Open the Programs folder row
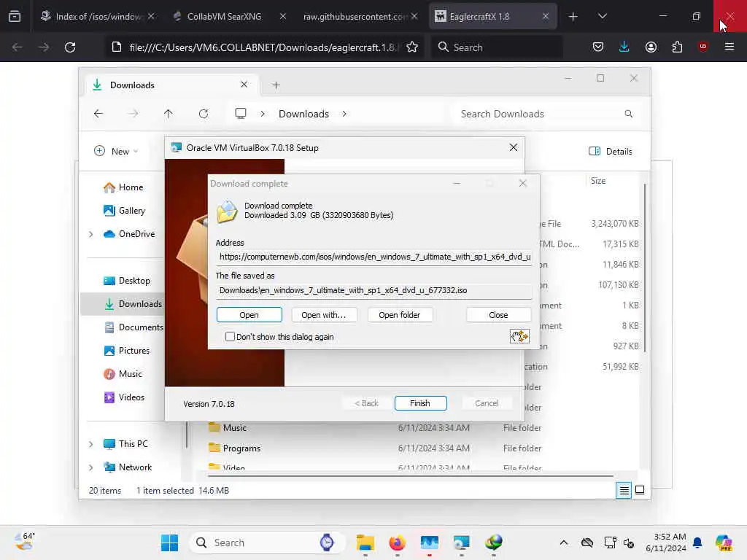This screenshot has width=747, height=560. click(x=376, y=448)
